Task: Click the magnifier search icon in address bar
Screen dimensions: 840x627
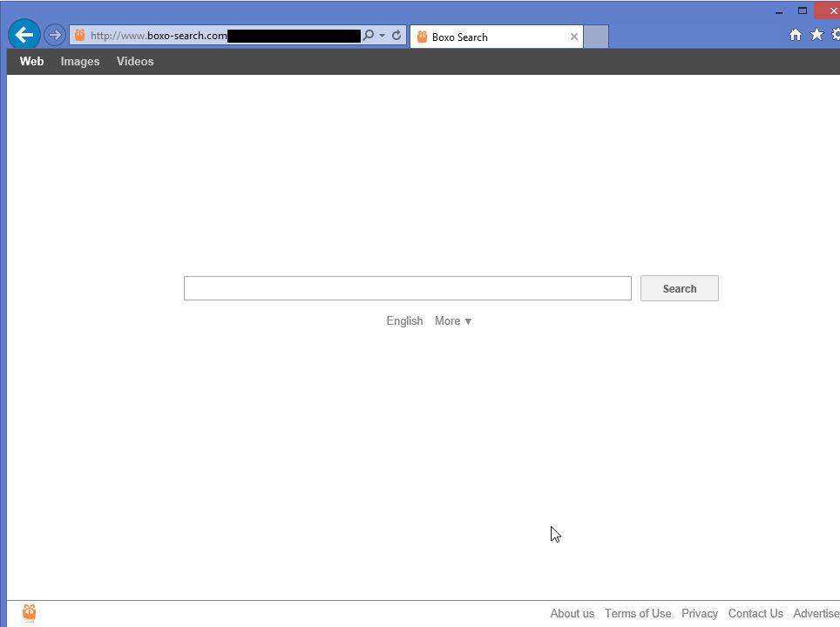Action: 369,36
